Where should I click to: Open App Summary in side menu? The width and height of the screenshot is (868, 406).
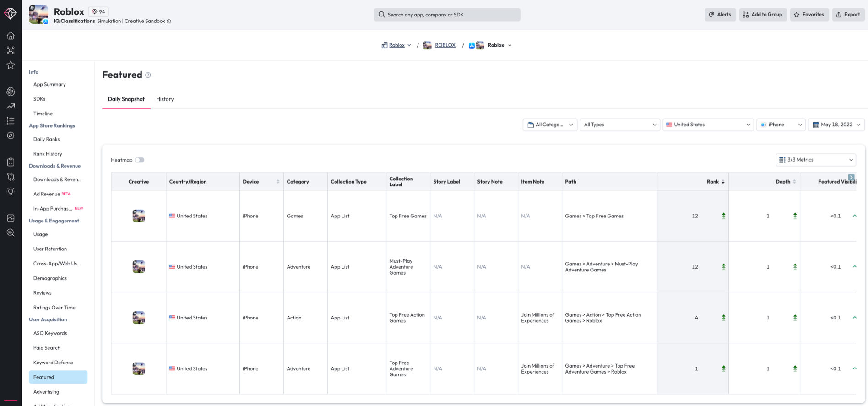point(49,84)
